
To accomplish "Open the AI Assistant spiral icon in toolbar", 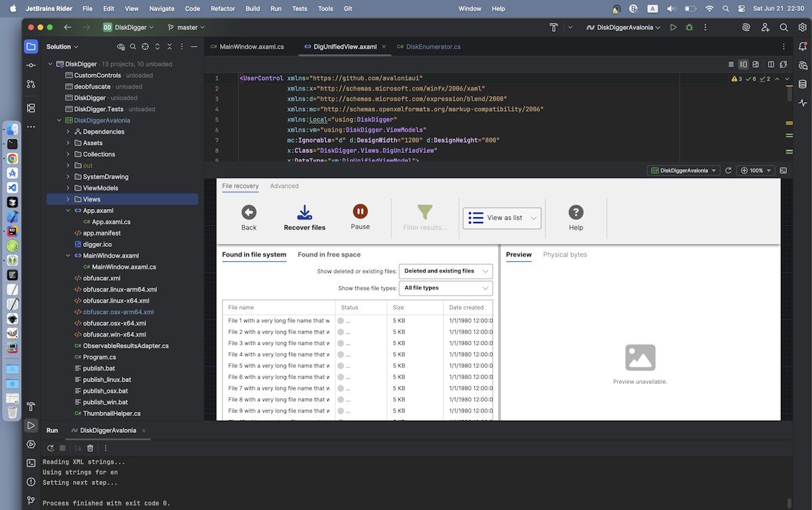I will (x=746, y=28).
